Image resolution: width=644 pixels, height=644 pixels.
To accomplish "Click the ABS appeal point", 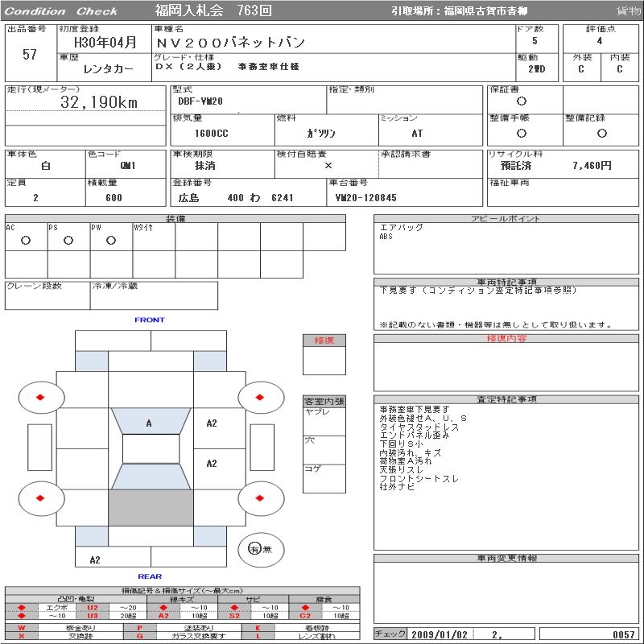I will click(386, 237).
